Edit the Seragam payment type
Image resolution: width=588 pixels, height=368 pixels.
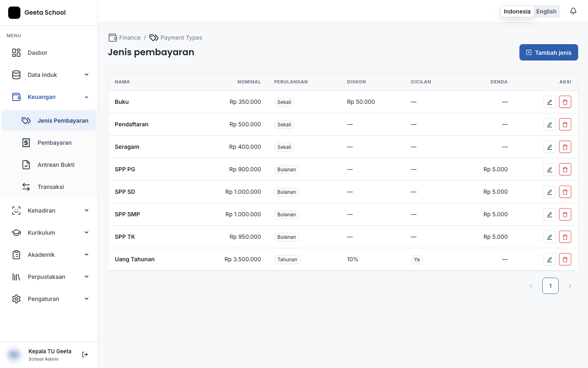(x=550, y=147)
